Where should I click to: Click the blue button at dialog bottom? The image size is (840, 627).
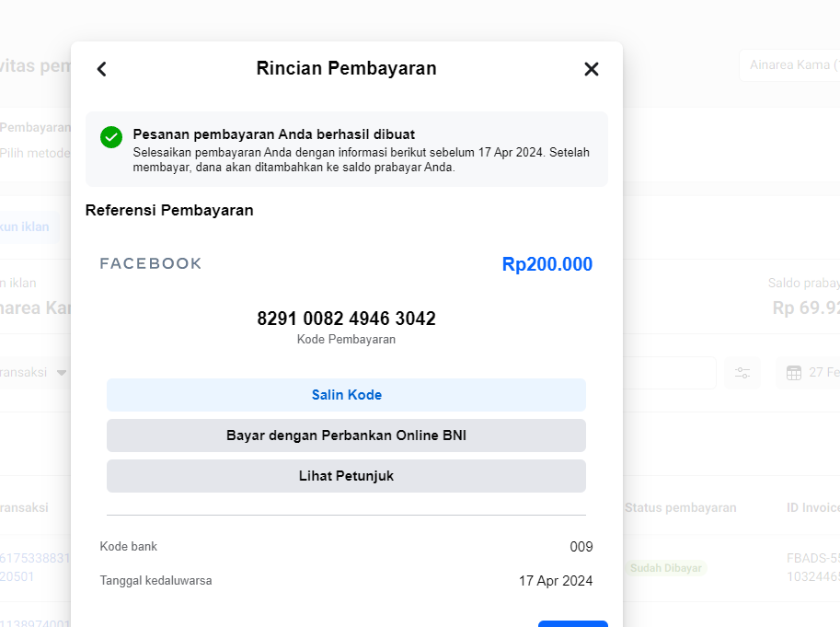point(572,624)
